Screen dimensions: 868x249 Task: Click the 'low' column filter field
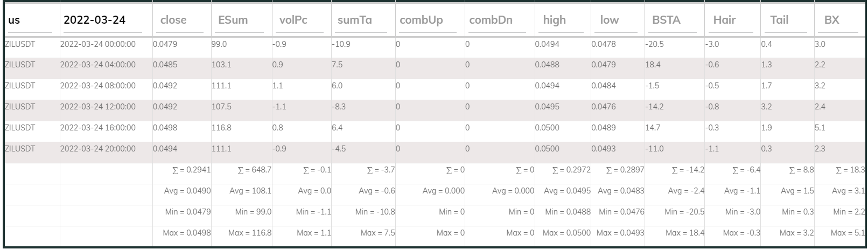click(x=618, y=20)
